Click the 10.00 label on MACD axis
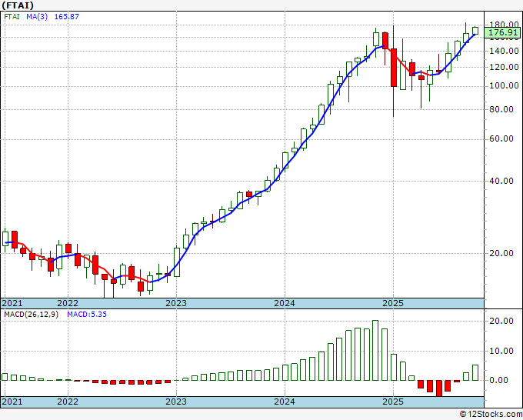Screen dimensions: 523x420 click(501, 351)
